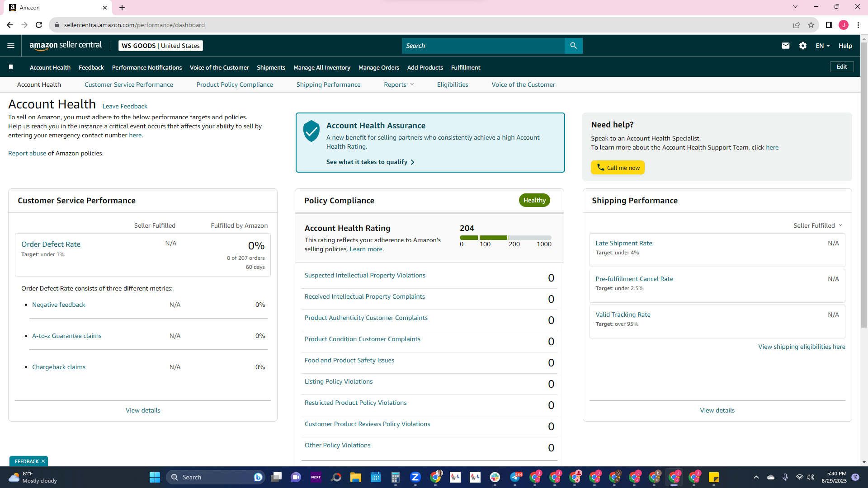Viewport: 868px width, 488px height.
Task: Open File Explorer from the taskbar
Action: pos(356,477)
